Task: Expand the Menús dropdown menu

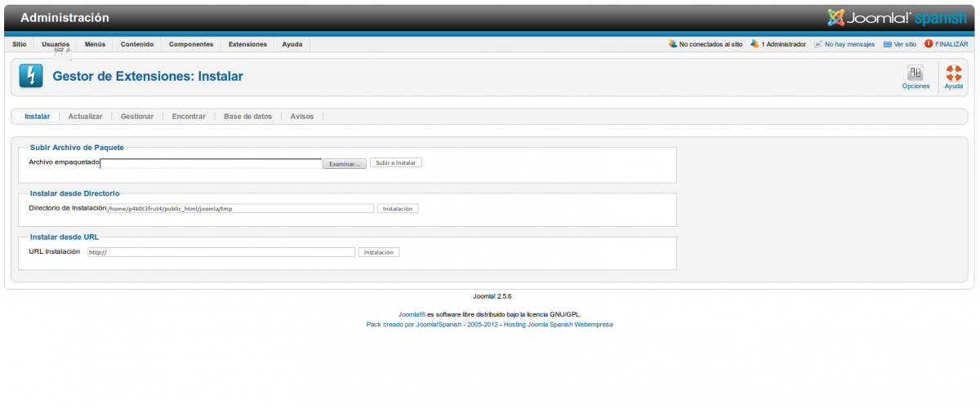Action: coord(95,44)
